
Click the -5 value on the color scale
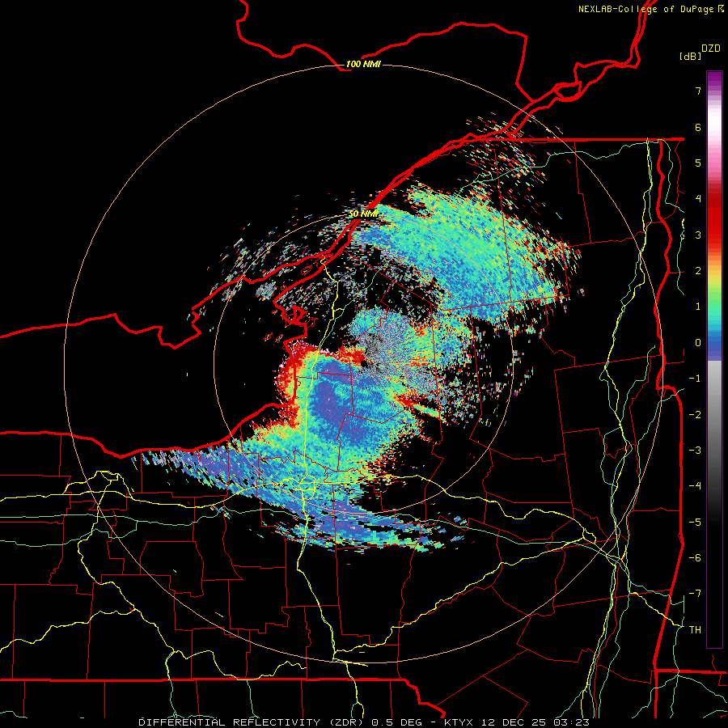pyautogui.click(x=695, y=523)
